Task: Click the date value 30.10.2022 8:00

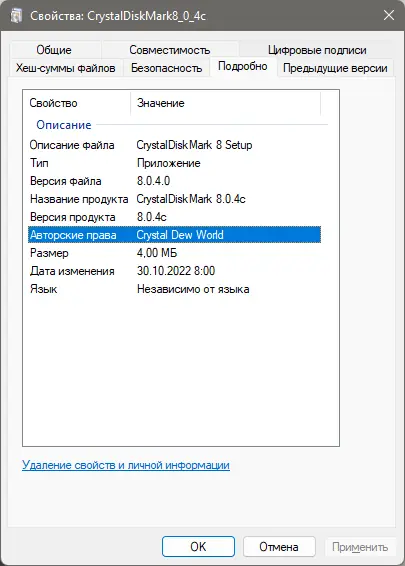Action: point(176,271)
